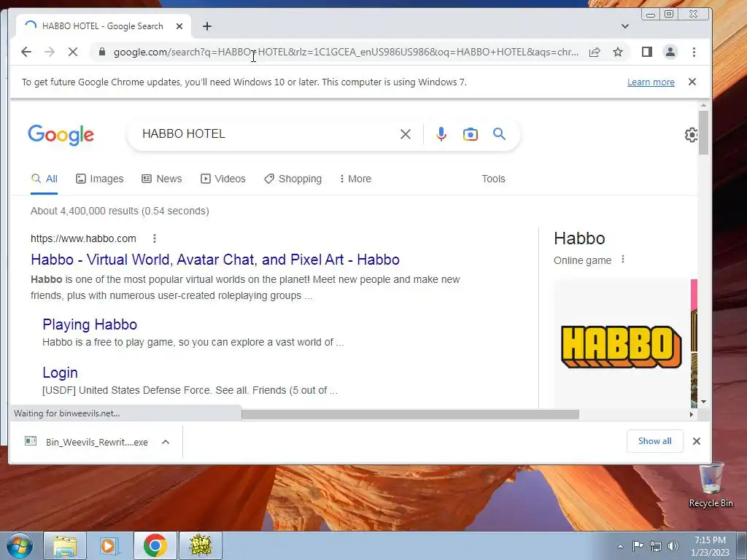Click into the HABBO HOTEL search field
The height and width of the screenshot is (560, 747).
click(267, 134)
